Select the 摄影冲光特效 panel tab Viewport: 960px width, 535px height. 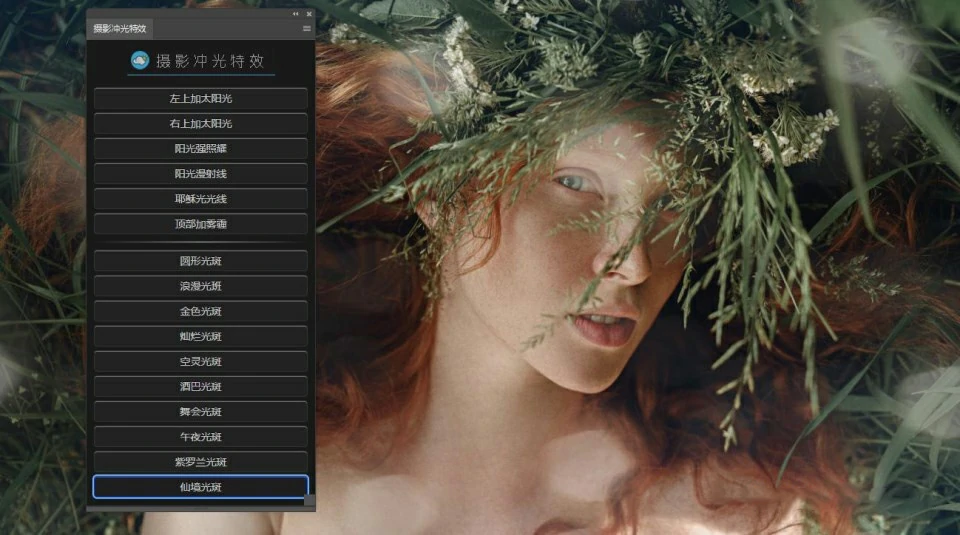coord(120,28)
